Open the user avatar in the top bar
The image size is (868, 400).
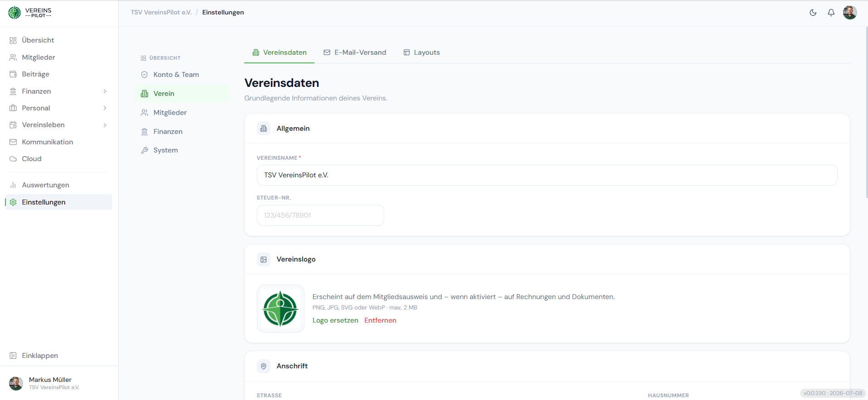850,13
